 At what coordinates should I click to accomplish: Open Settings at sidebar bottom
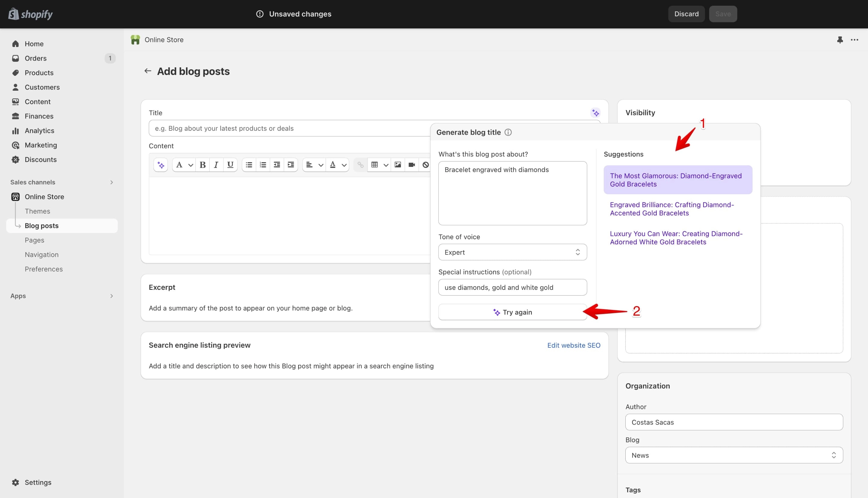tap(62, 482)
